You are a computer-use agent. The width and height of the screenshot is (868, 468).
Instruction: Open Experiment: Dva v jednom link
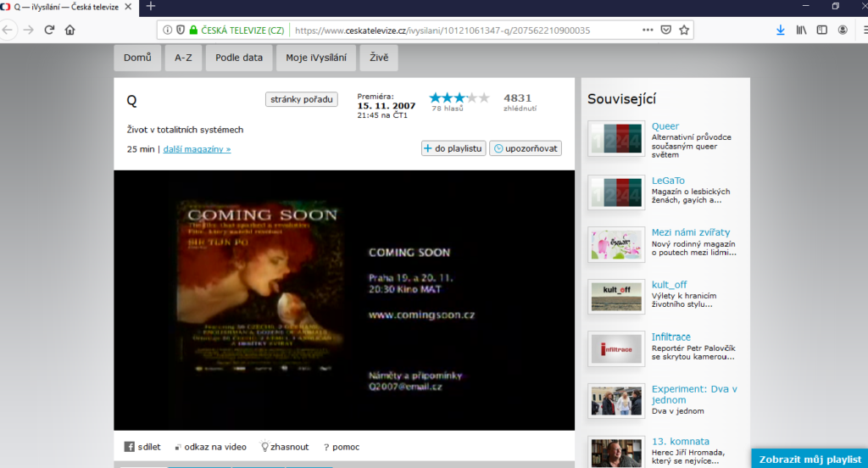[x=694, y=394]
